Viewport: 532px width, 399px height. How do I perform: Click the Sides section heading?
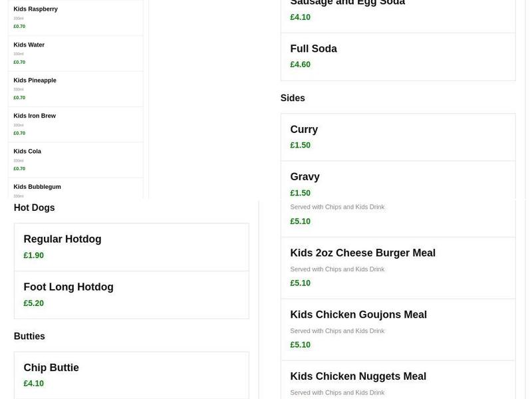(293, 98)
